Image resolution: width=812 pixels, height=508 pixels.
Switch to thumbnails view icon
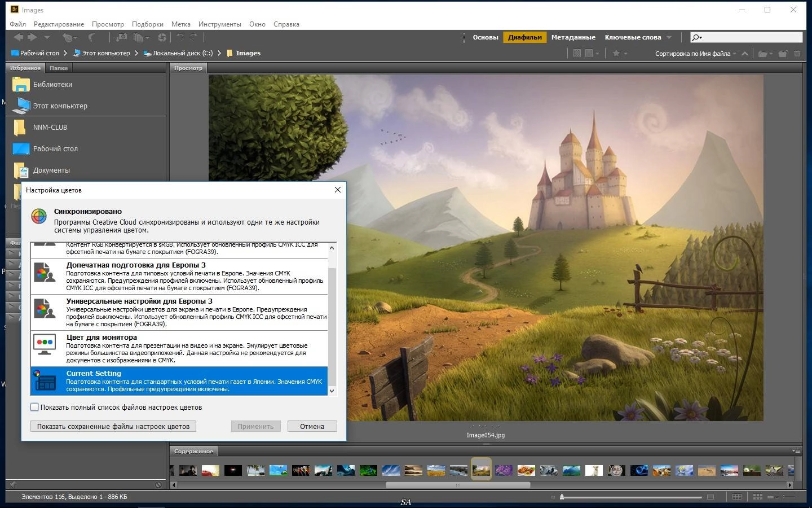pyautogui.click(x=758, y=497)
